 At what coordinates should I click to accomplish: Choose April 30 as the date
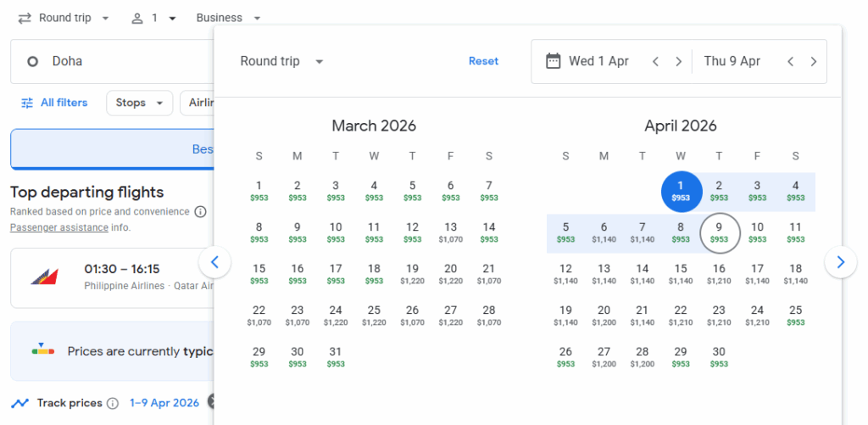[x=719, y=356]
